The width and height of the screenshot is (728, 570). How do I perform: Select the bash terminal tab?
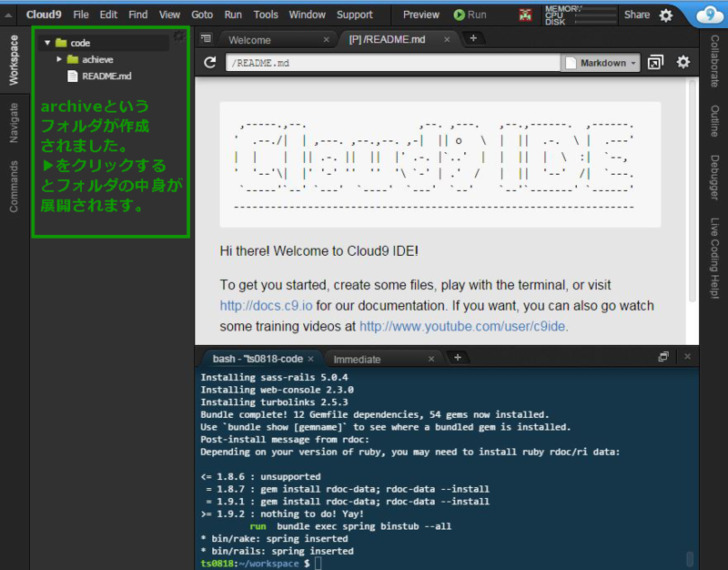(260, 359)
